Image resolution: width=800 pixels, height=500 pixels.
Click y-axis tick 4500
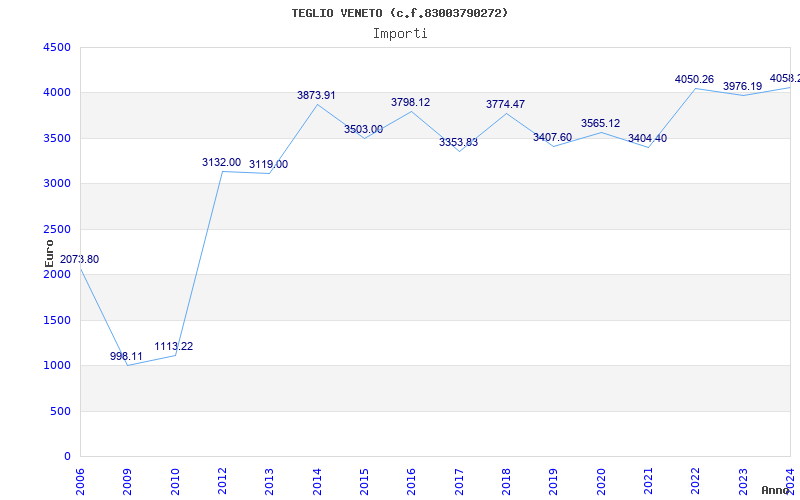pyautogui.click(x=58, y=47)
